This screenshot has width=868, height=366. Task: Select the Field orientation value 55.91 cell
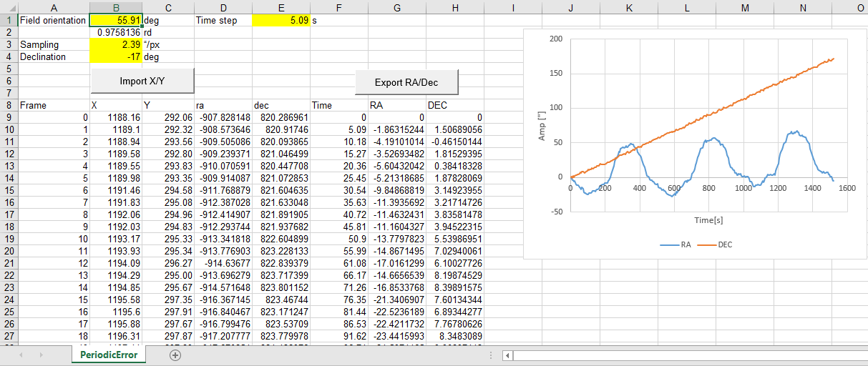pos(116,21)
